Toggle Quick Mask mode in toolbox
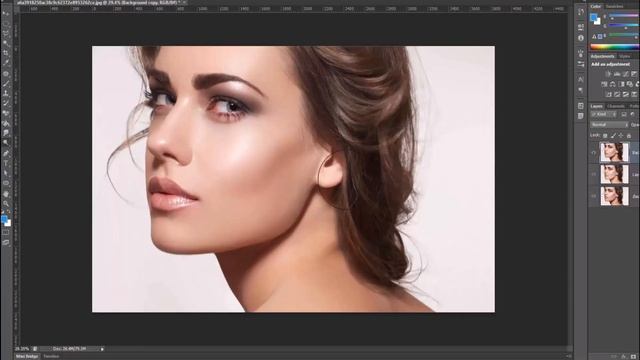Image resolution: width=640 pixels, height=360 pixels. coord(6,233)
